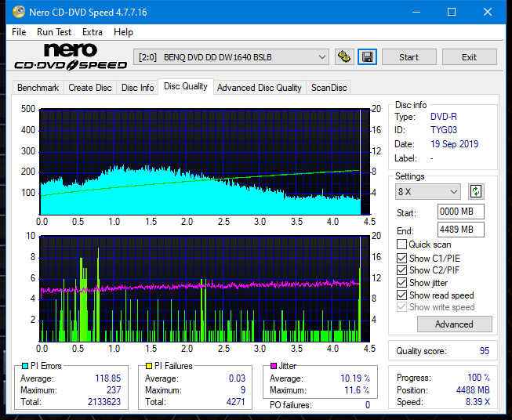This screenshot has width=512, height=420.
Task: Click PI Failures average 0.03
Action: click(237, 378)
